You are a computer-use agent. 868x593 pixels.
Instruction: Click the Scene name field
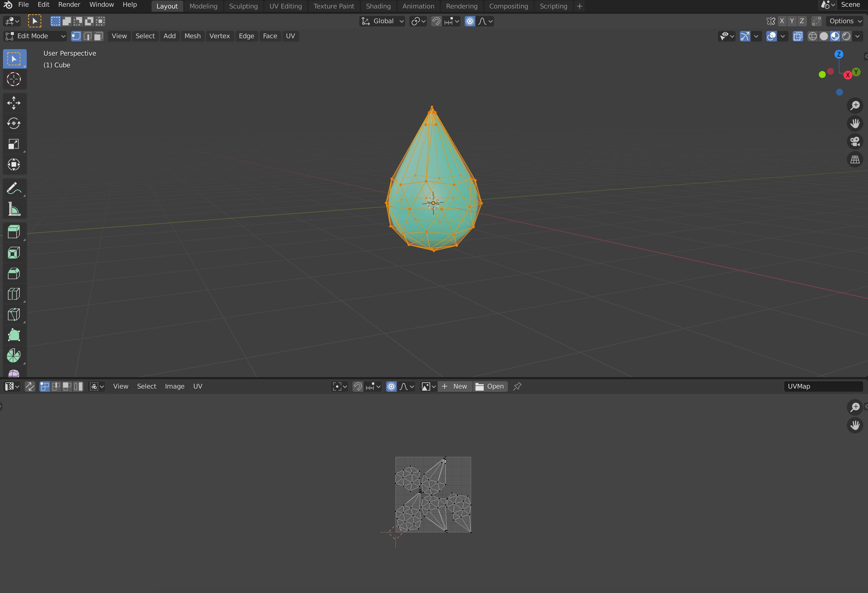point(852,4)
